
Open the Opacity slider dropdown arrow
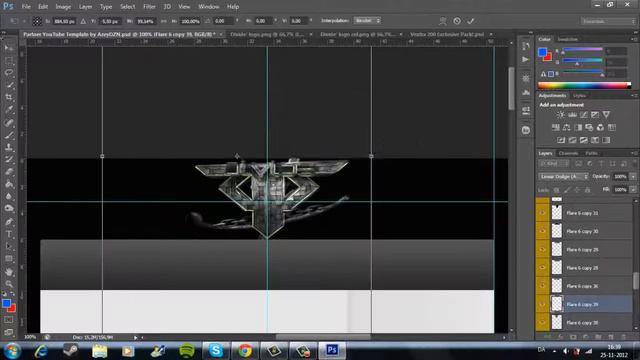click(x=633, y=176)
